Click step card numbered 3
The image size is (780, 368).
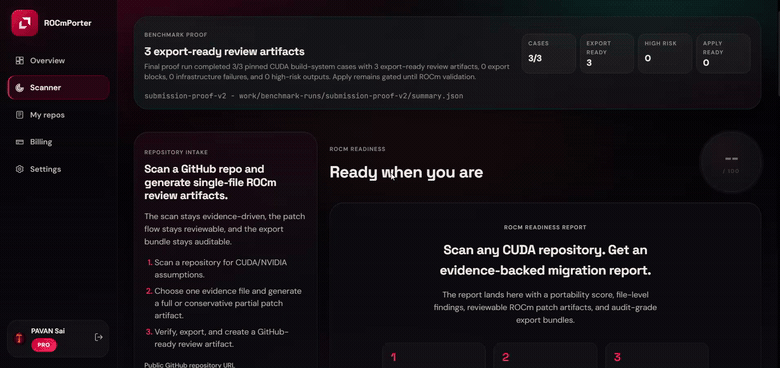[x=657, y=356]
